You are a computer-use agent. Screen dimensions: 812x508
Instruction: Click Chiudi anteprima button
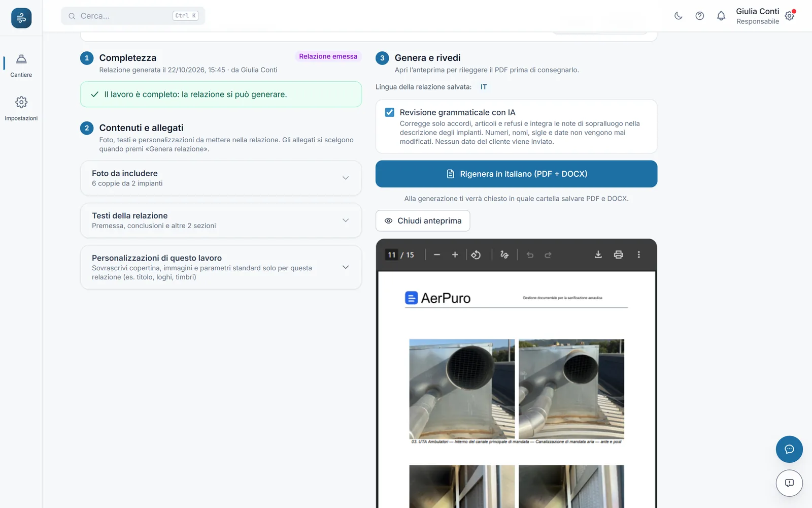point(423,220)
